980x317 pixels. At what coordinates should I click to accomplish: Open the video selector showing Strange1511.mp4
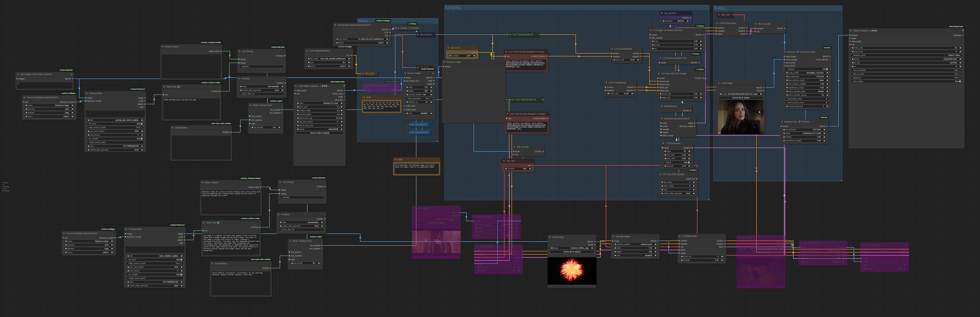[x=320, y=103]
